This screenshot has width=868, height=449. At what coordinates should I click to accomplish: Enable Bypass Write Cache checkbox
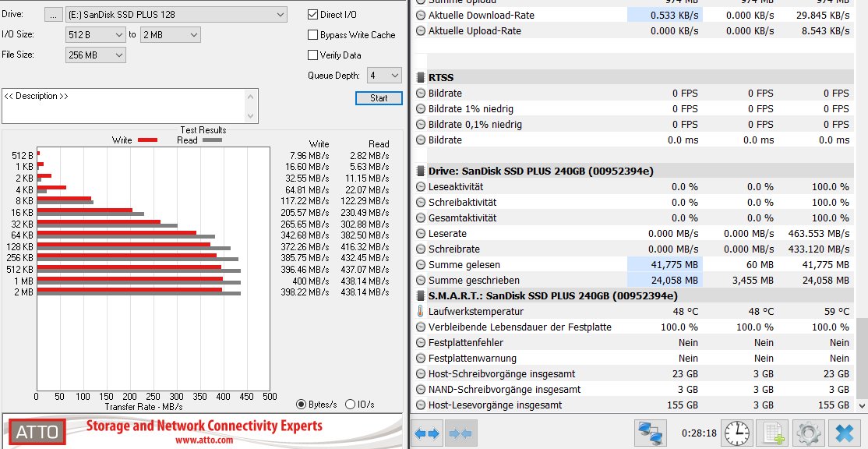312,35
